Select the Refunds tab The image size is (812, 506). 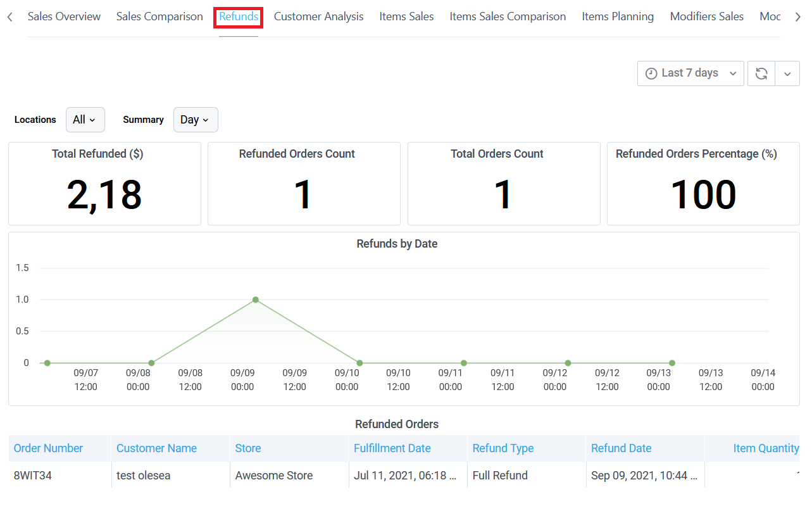point(239,16)
